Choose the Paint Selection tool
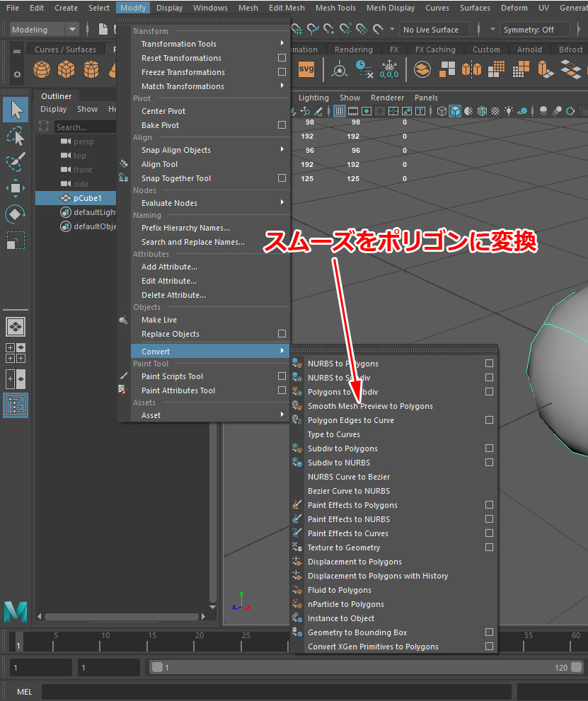The width and height of the screenshot is (588, 701). coord(16,162)
